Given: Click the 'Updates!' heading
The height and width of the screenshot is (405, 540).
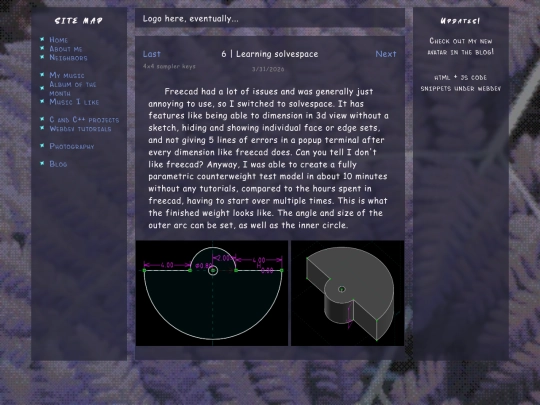Looking at the screenshot, I should 460,21.
